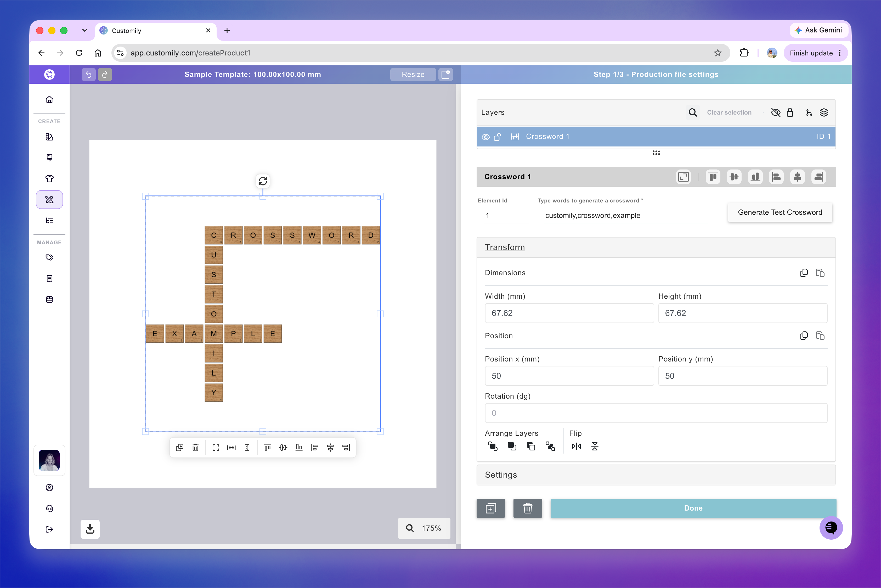
Task: Open the document list icon under Manage
Action: (49, 279)
